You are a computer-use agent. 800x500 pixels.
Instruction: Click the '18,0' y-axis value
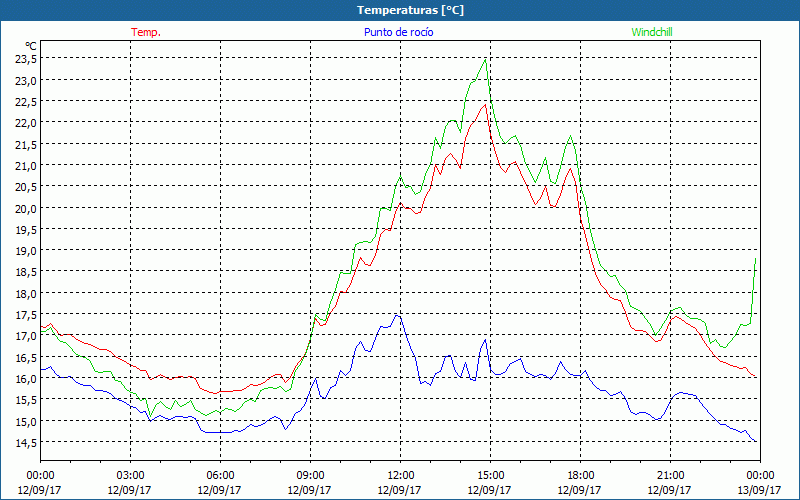point(26,293)
